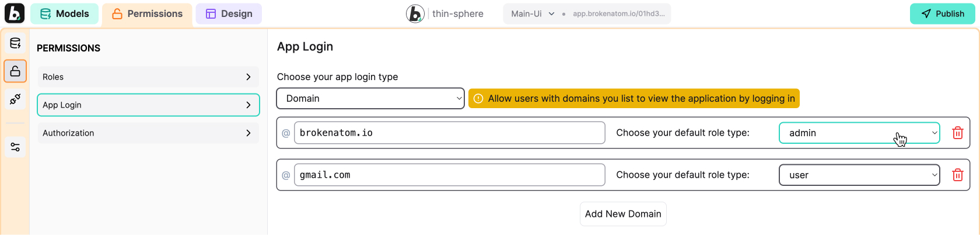The height and width of the screenshot is (235, 980).
Task: Switch to the Models tab
Action: [x=64, y=13]
